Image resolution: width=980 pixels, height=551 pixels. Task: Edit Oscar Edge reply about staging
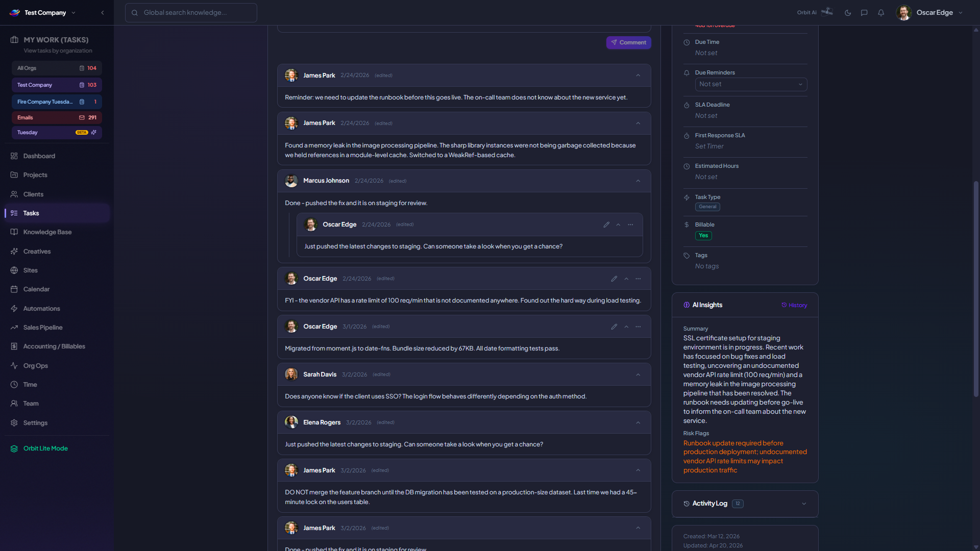click(x=606, y=224)
